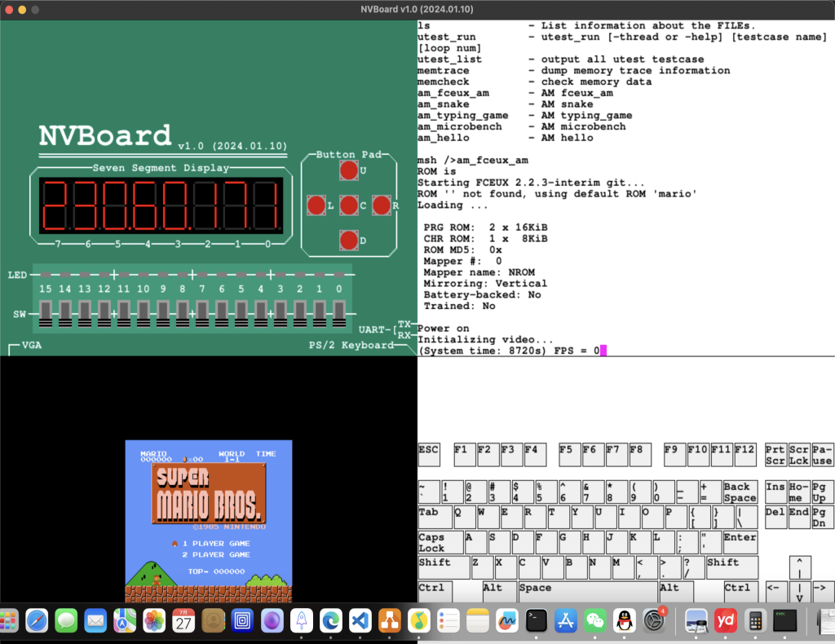The height and width of the screenshot is (644, 835).
Task: Click the F1 key on the virtual keyboard
Action: [465, 455]
